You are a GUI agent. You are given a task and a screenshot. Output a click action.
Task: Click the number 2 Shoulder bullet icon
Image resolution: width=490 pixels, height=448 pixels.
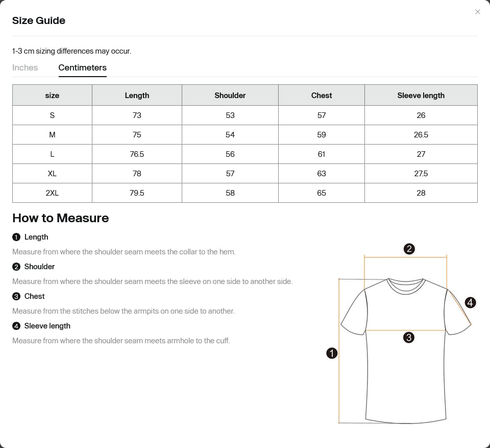(16, 267)
